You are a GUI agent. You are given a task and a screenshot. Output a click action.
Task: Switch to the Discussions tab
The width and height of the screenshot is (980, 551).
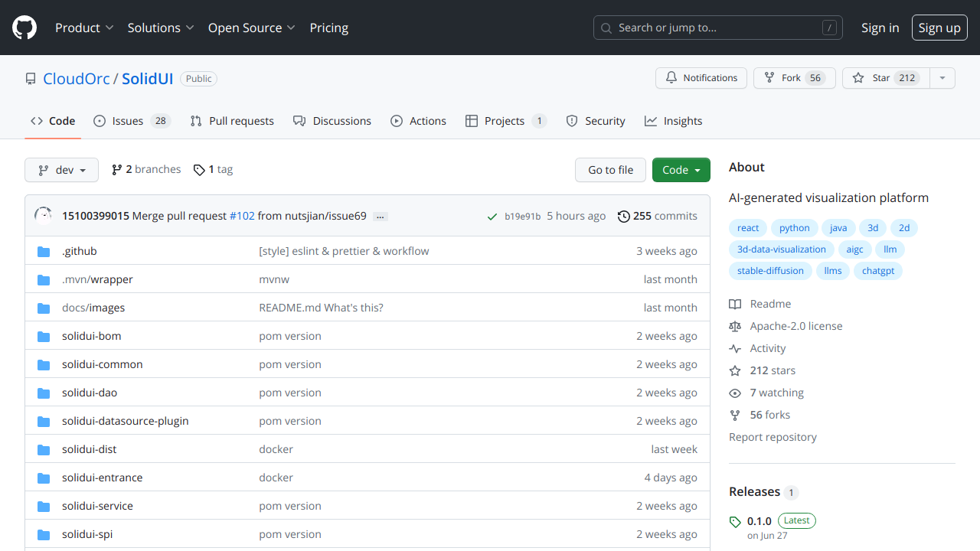coord(332,121)
